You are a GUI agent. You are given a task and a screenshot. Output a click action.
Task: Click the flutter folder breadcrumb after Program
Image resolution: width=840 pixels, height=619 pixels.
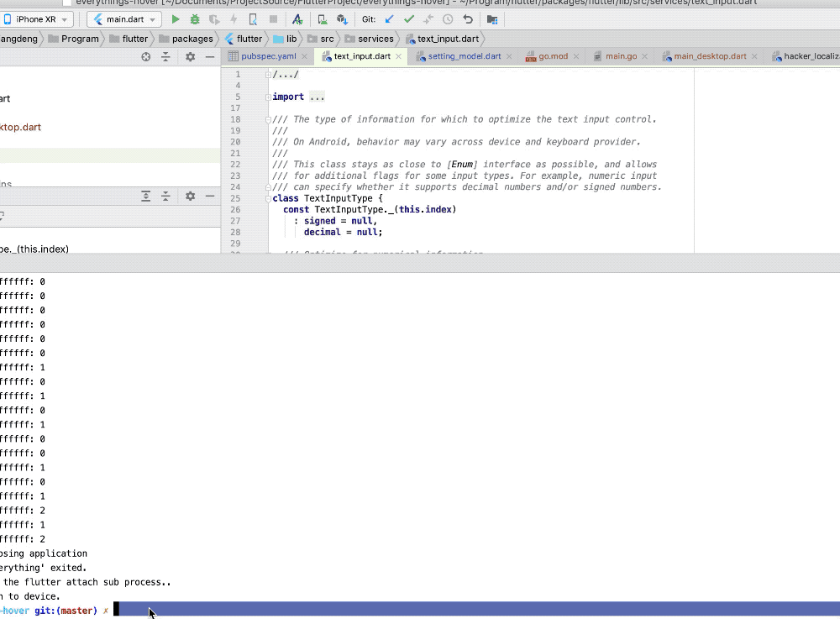click(x=128, y=39)
